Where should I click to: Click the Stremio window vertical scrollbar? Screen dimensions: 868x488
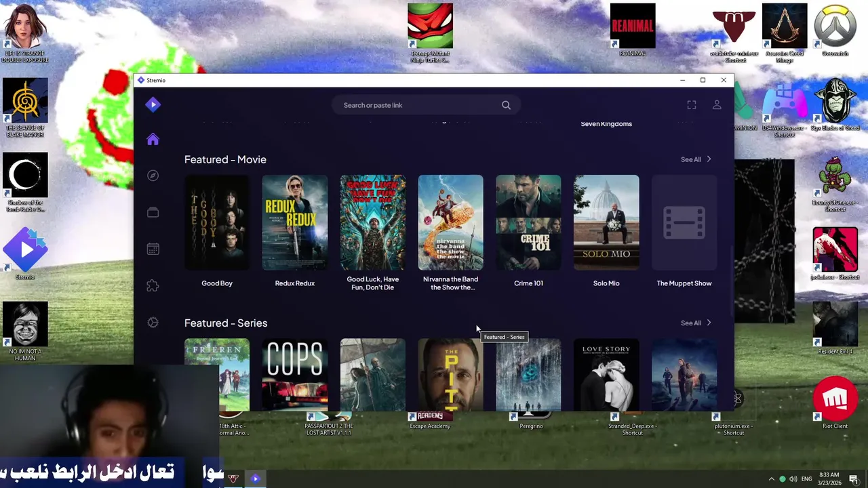point(731,281)
